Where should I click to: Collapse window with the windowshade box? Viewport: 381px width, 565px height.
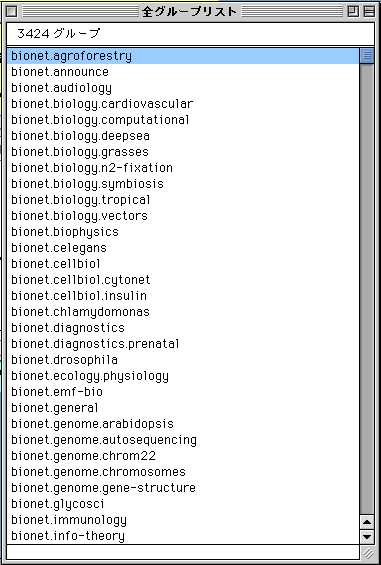pyautogui.click(x=369, y=12)
